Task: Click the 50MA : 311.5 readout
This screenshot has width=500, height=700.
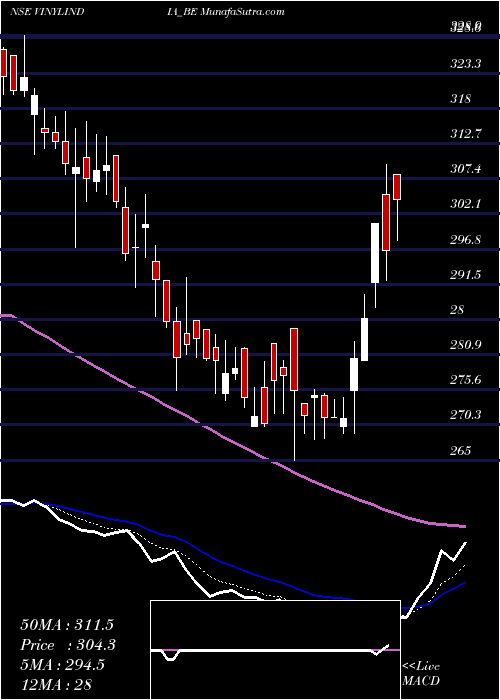Action: tap(67, 625)
